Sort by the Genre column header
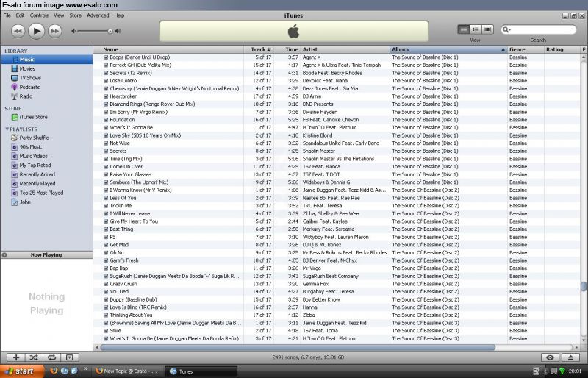The width and height of the screenshot is (588, 378). pyautogui.click(x=526, y=49)
